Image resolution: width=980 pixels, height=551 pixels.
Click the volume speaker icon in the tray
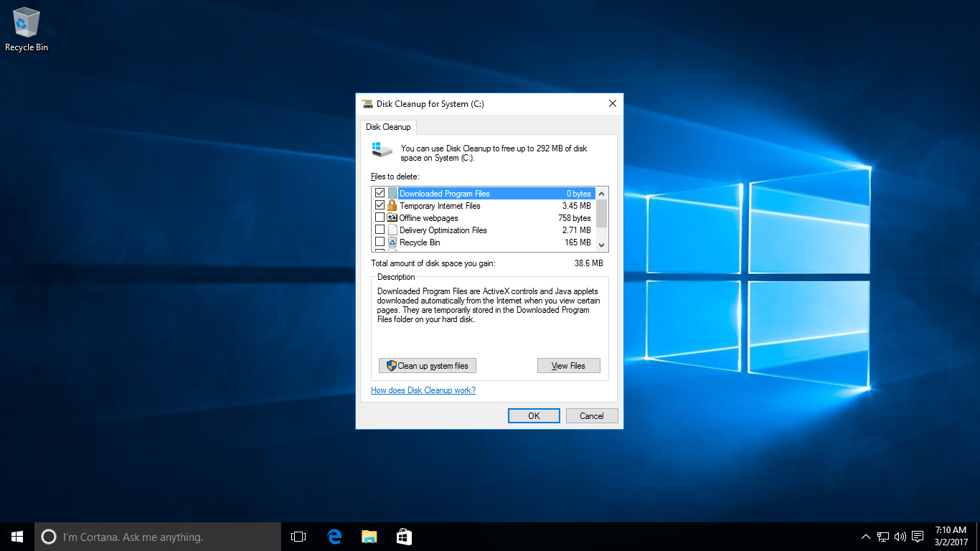(x=900, y=536)
